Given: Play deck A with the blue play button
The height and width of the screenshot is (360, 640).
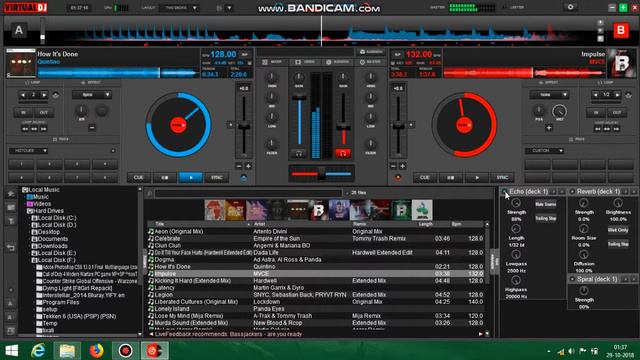Looking at the screenshot, I should [x=191, y=178].
